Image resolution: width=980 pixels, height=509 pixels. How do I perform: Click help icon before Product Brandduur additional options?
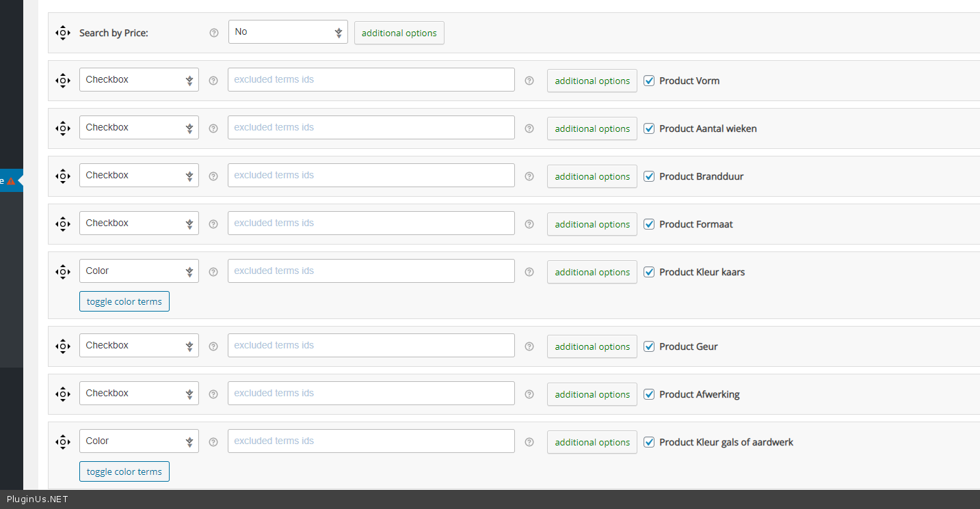(x=529, y=176)
